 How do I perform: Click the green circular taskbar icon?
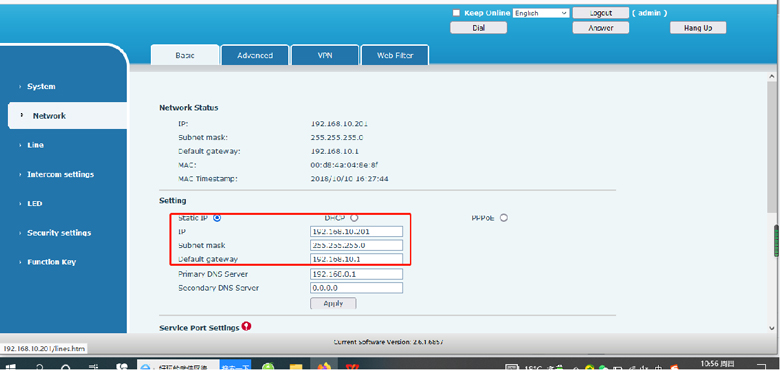268,367
